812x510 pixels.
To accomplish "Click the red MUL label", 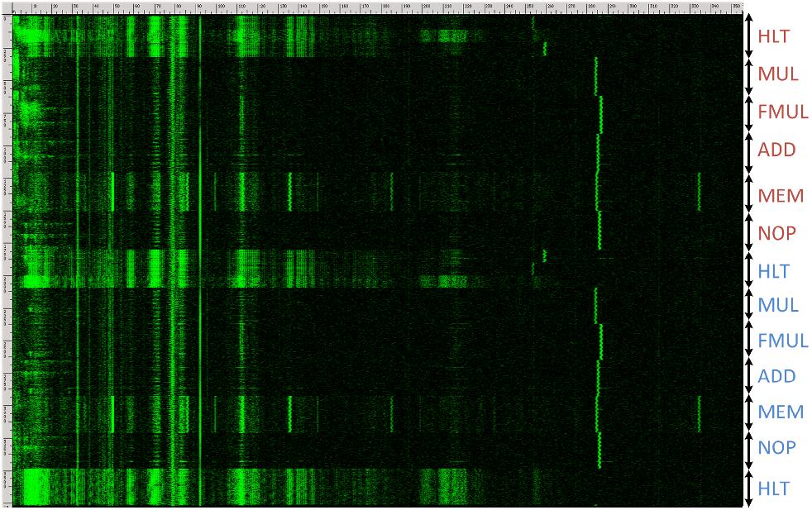I will click(778, 74).
